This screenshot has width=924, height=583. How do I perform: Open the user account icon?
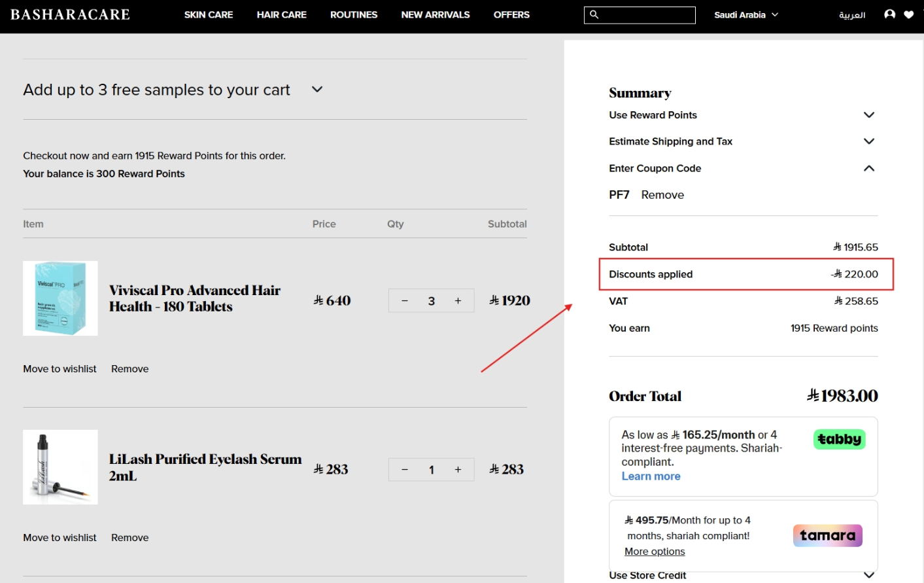click(889, 14)
